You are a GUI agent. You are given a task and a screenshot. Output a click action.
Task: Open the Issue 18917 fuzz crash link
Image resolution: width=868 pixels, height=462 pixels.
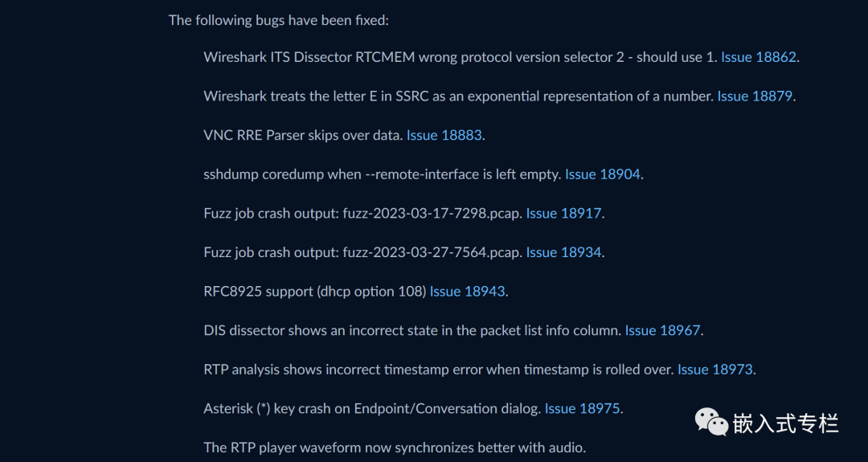pos(563,213)
